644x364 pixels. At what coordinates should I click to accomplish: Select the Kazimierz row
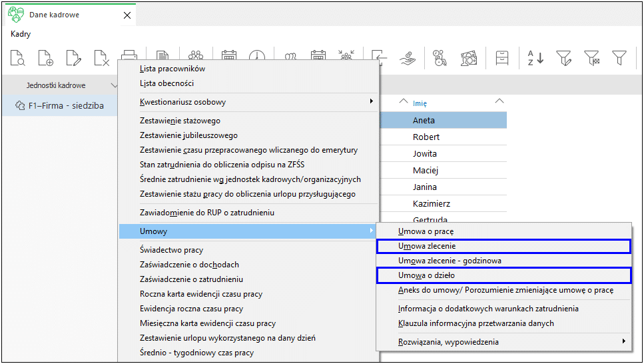coord(443,203)
